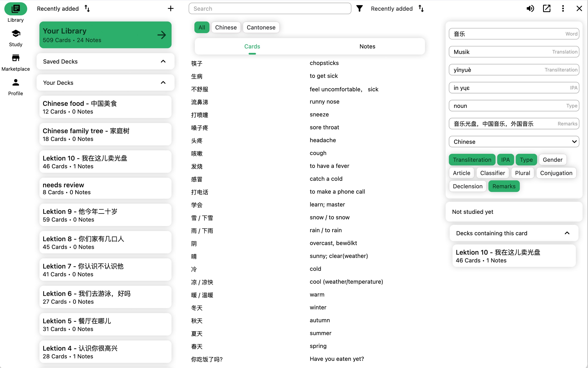Viewport: 588px width, 368px height.
Task: Enable the Classifier field chip
Action: click(x=492, y=173)
